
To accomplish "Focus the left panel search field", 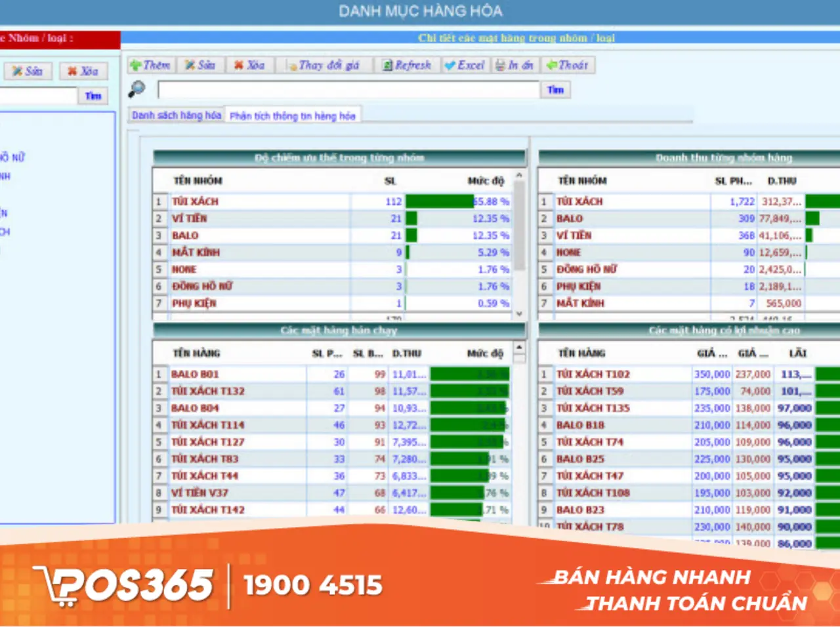I will [38, 96].
